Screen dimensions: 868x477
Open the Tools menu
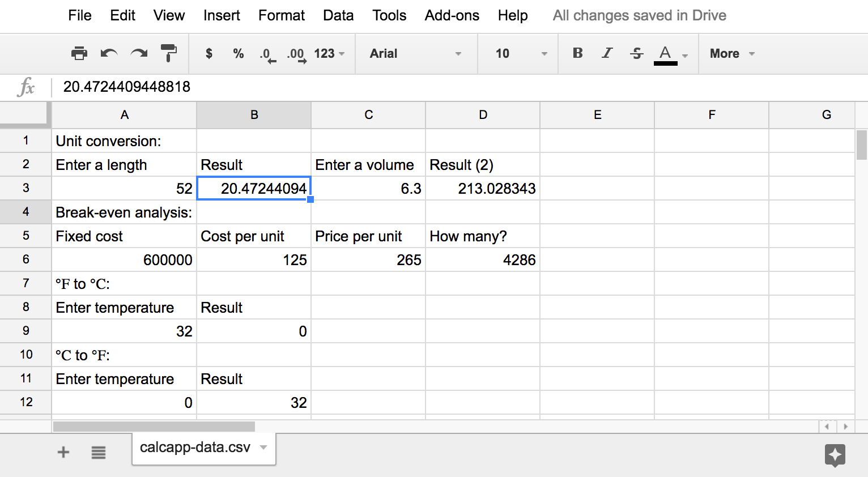(x=389, y=15)
